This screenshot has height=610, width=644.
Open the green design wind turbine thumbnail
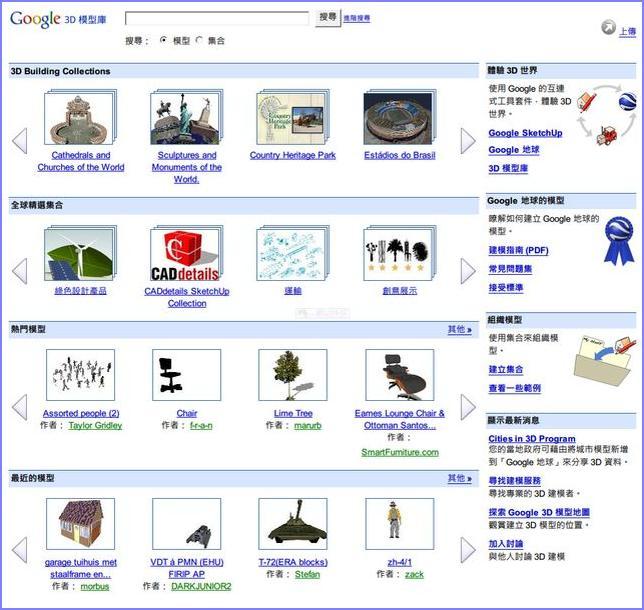tap(80, 253)
